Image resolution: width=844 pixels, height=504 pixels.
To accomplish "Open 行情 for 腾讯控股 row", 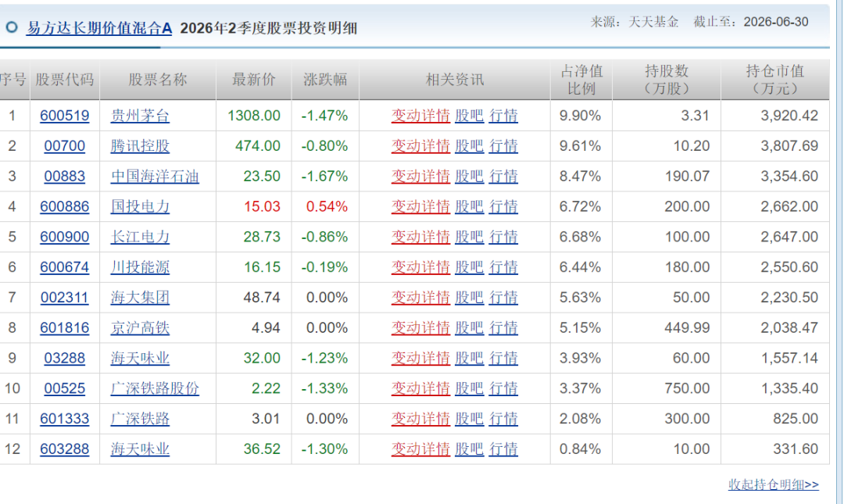I will (503, 146).
